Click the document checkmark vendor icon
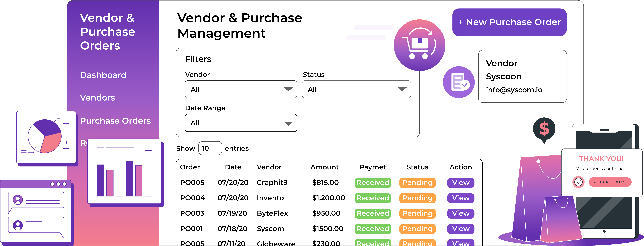The image size is (644, 246). tap(459, 82)
